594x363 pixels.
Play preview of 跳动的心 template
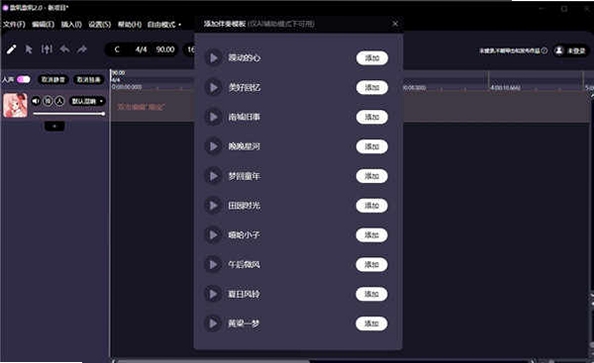click(x=213, y=58)
